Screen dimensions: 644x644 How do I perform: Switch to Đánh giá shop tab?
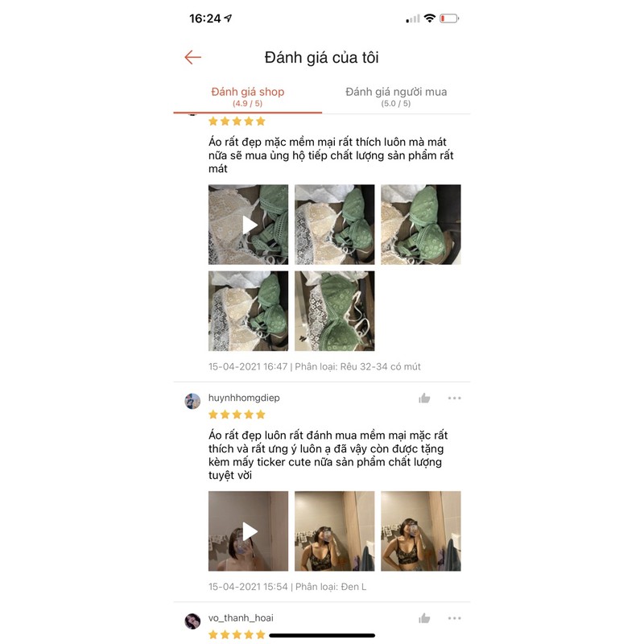(248, 97)
